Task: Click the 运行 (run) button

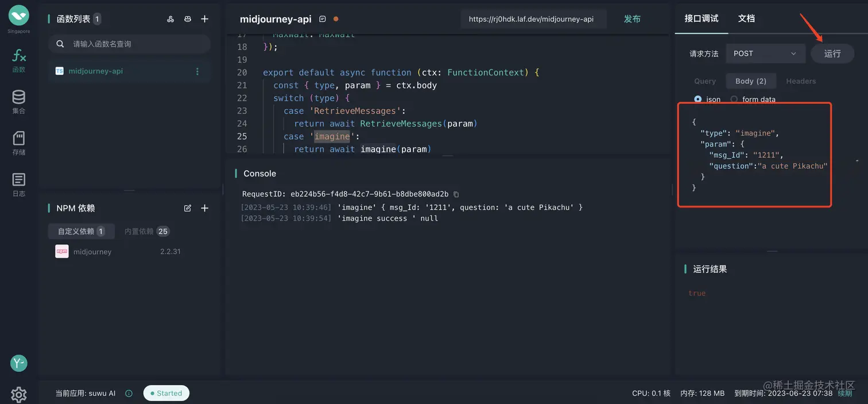Action: (832, 53)
